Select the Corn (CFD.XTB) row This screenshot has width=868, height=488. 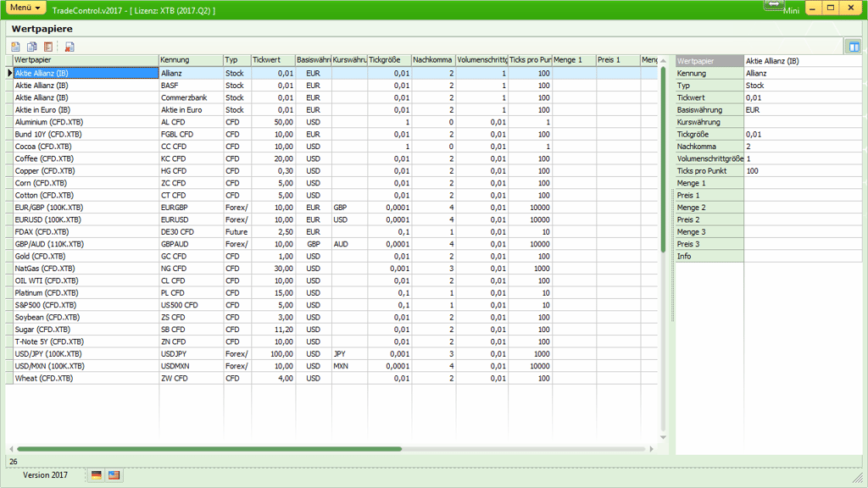(331, 183)
